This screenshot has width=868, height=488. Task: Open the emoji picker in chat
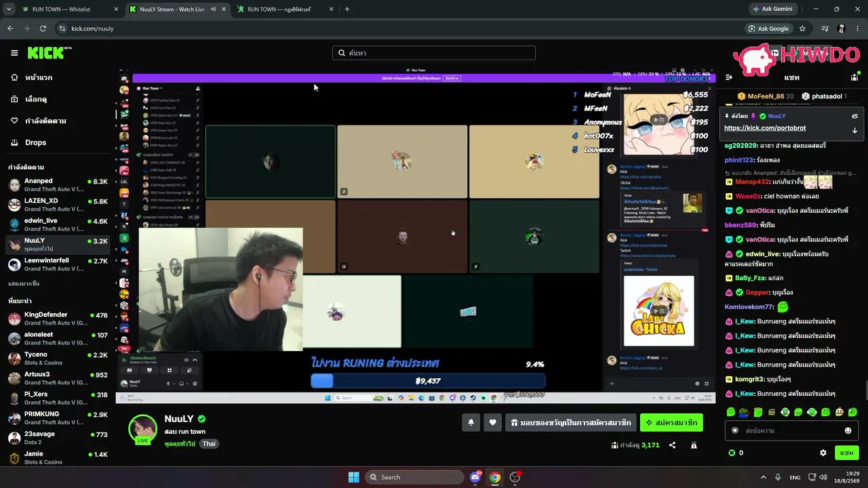(848, 430)
